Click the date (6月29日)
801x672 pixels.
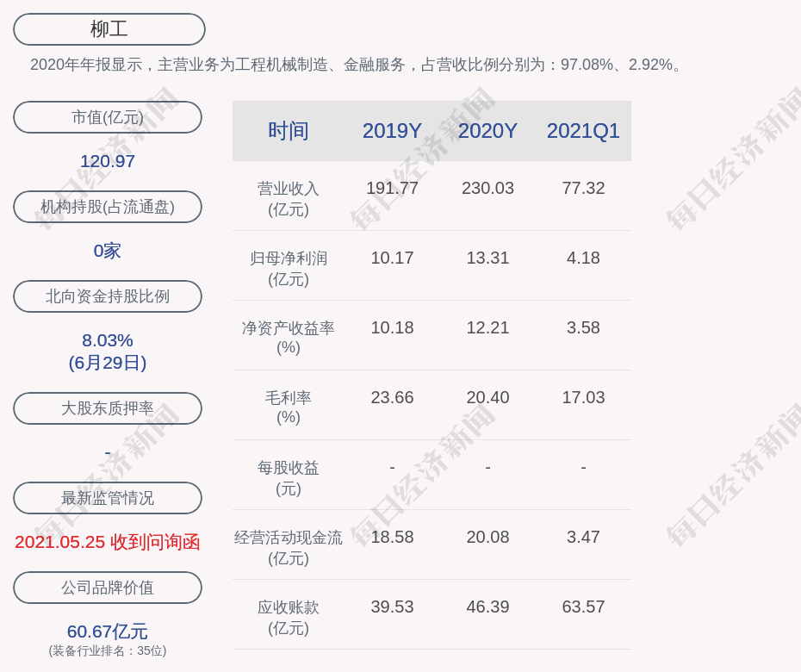(x=108, y=363)
